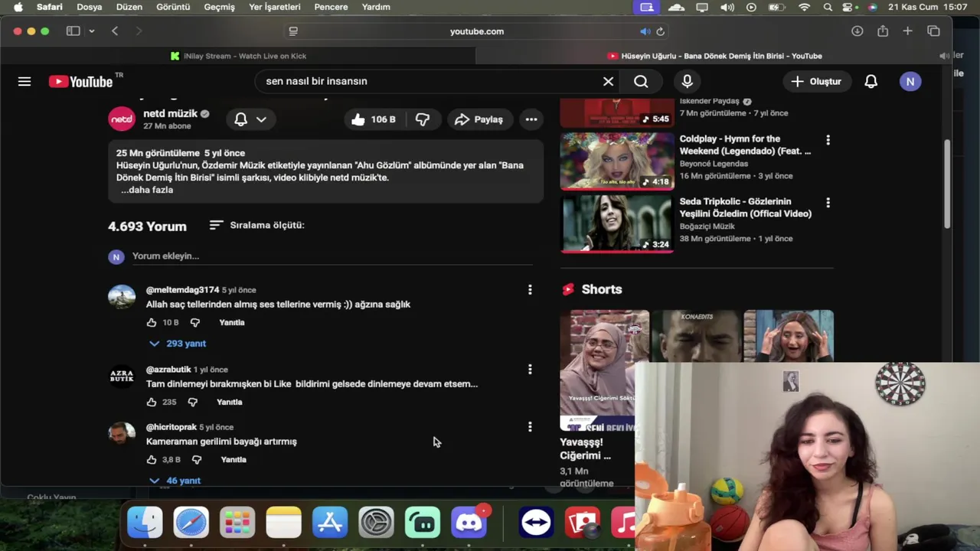Screen dimensions: 980x551
Task: Like the @meltemdag3174 comment
Action: click(x=152, y=322)
